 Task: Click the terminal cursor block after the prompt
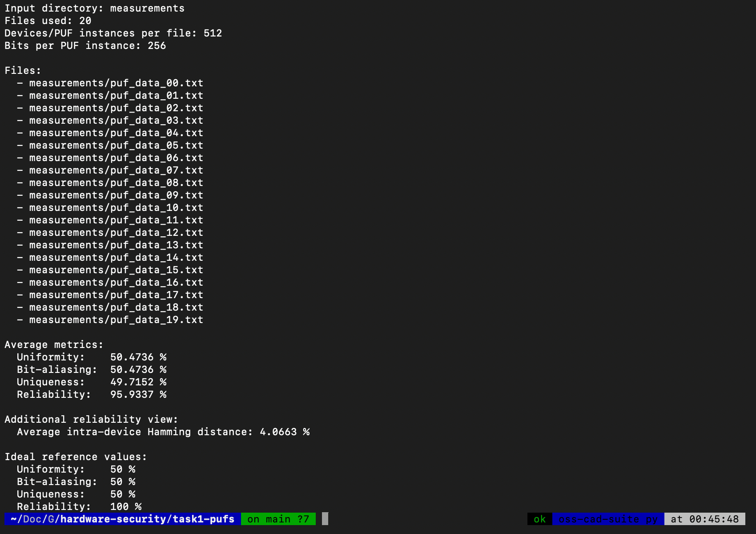pos(325,519)
